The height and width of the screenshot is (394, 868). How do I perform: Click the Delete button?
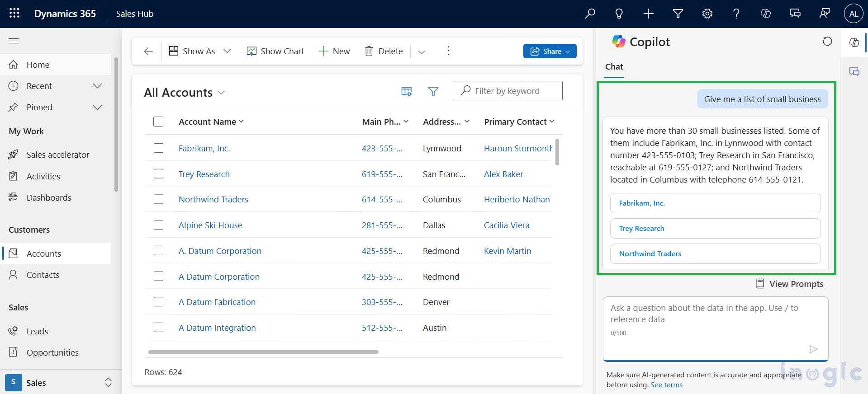click(x=384, y=52)
